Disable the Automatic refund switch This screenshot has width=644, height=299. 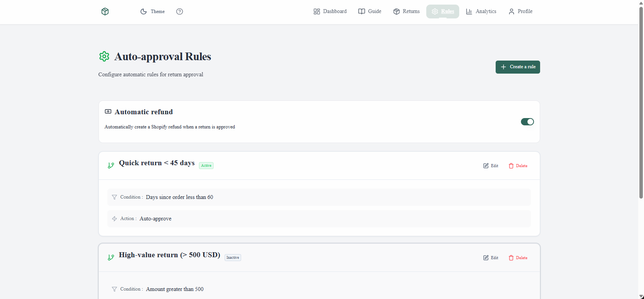(x=527, y=122)
